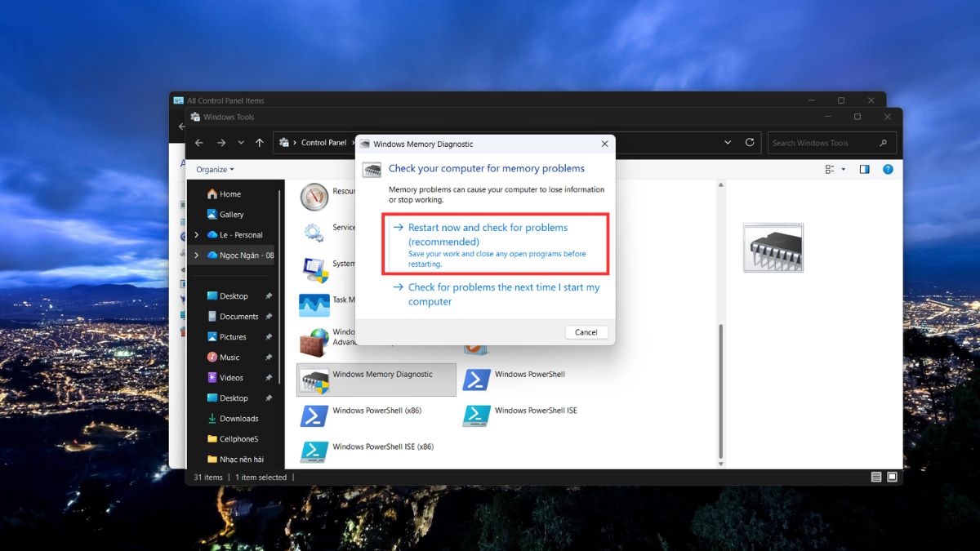Click file list vertical scrollbar thumb
This screenshot has width=980, height=551.
[x=719, y=390]
